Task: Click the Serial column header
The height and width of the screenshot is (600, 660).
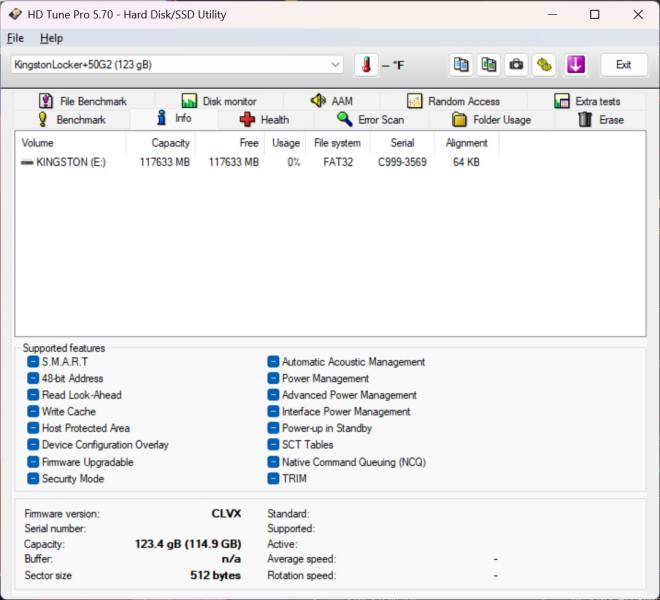Action: click(402, 143)
